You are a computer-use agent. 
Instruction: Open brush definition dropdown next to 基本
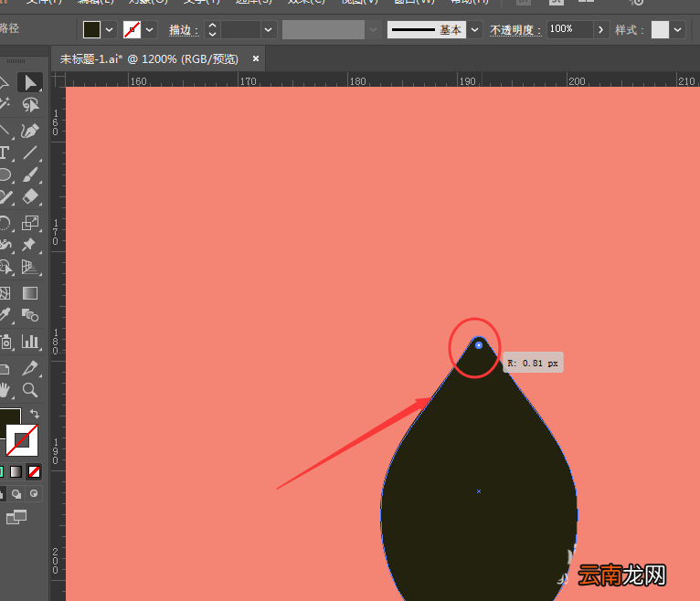point(474,30)
